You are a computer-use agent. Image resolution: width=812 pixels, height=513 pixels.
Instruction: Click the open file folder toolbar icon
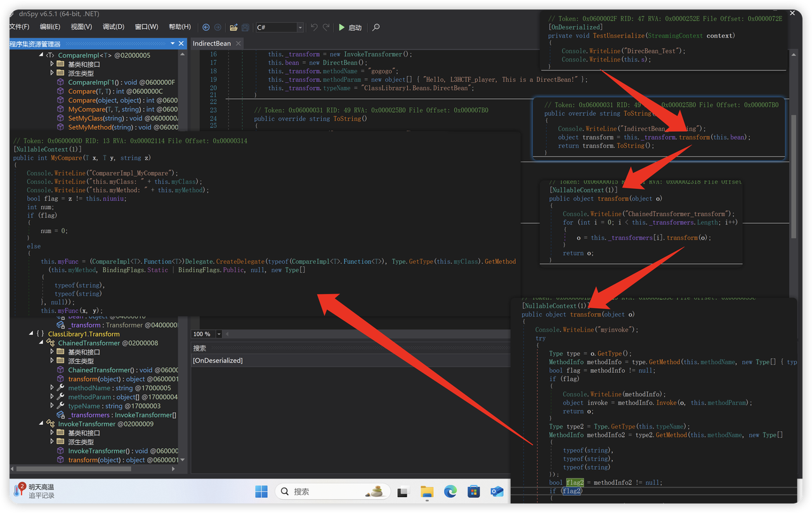click(233, 27)
